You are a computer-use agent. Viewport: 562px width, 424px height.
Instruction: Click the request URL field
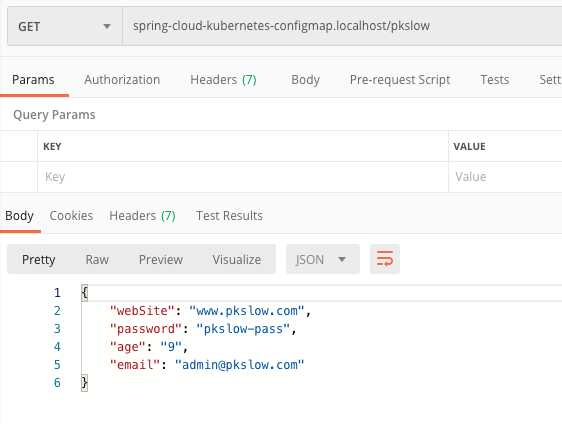pyautogui.click(x=342, y=26)
